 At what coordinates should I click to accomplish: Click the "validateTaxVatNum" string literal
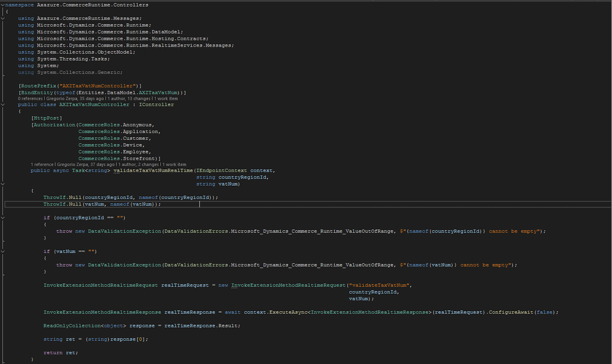point(380,285)
